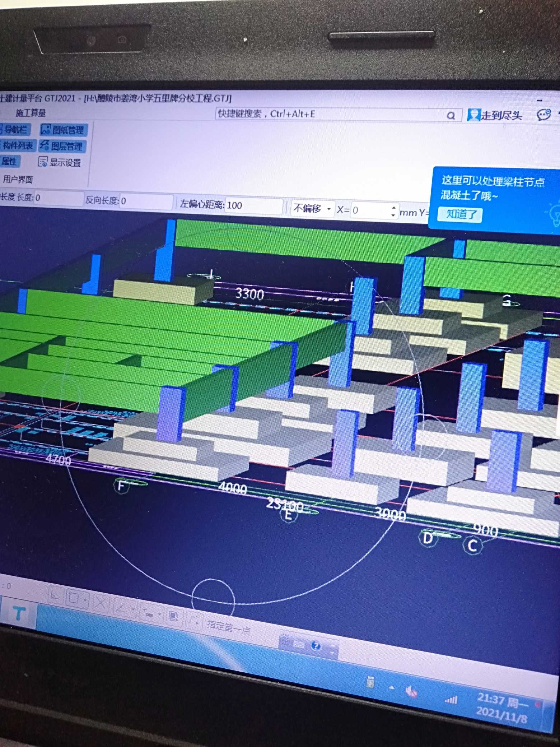The image size is (560, 747).
Task: Click the 长度 value input field
Action: click(x=59, y=198)
